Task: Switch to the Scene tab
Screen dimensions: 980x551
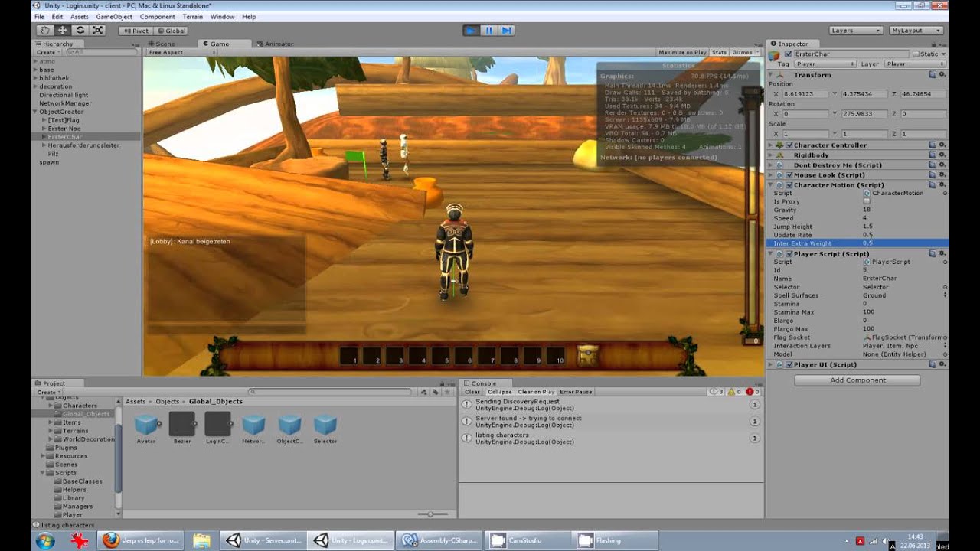Action: pyautogui.click(x=162, y=44)
